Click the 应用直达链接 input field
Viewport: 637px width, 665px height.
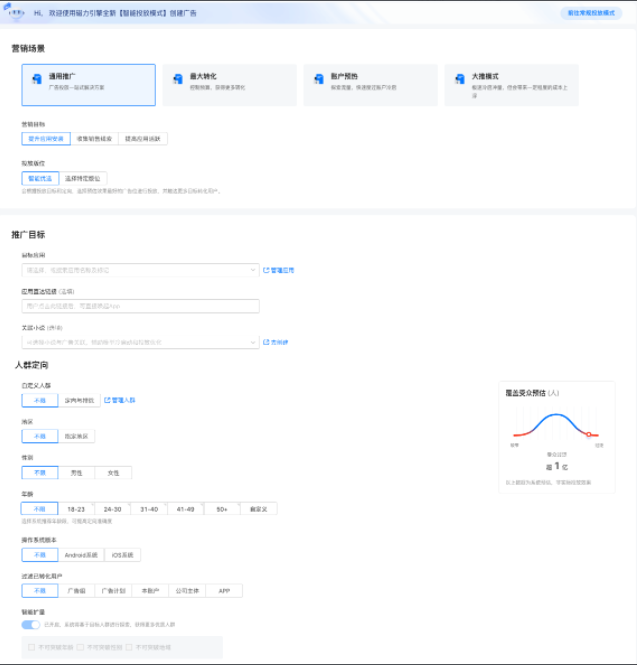pyautogui.click(x=140, y=306)
